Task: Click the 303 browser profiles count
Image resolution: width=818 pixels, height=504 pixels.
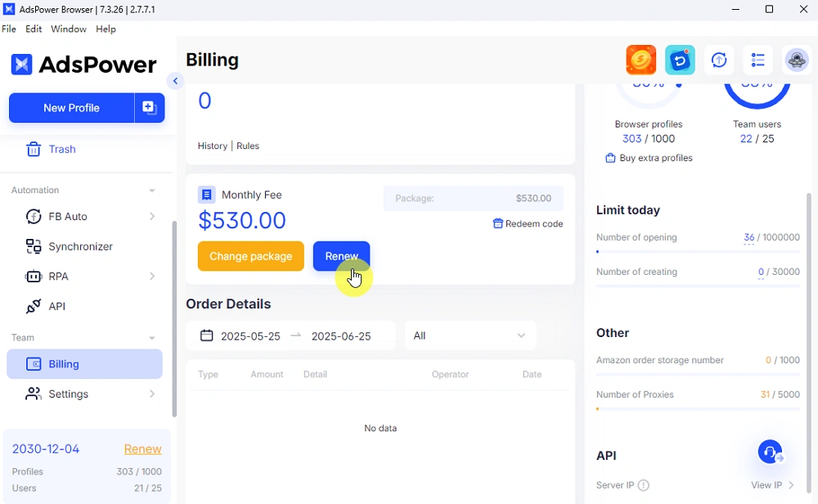Action: click(x=631, y=139)
